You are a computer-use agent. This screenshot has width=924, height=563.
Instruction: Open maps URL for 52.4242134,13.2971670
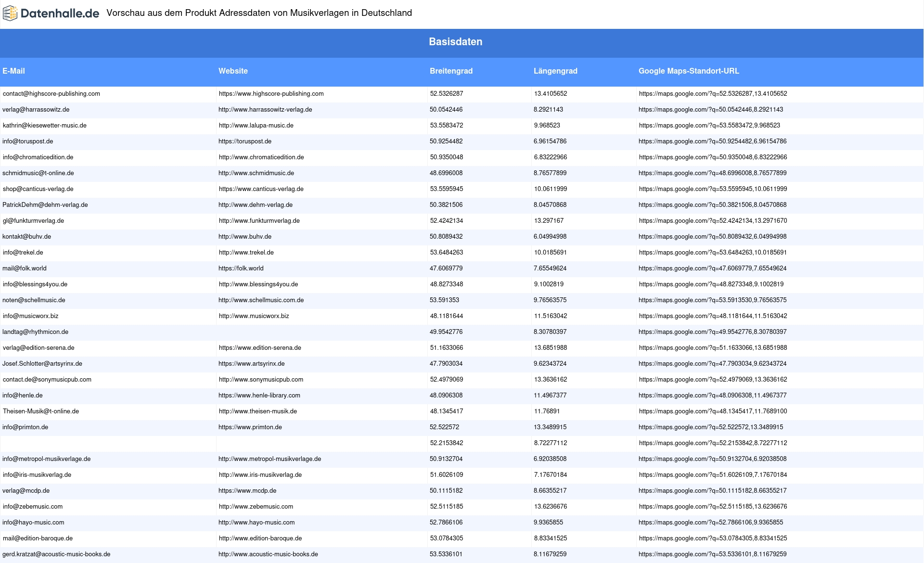(713, 221)
